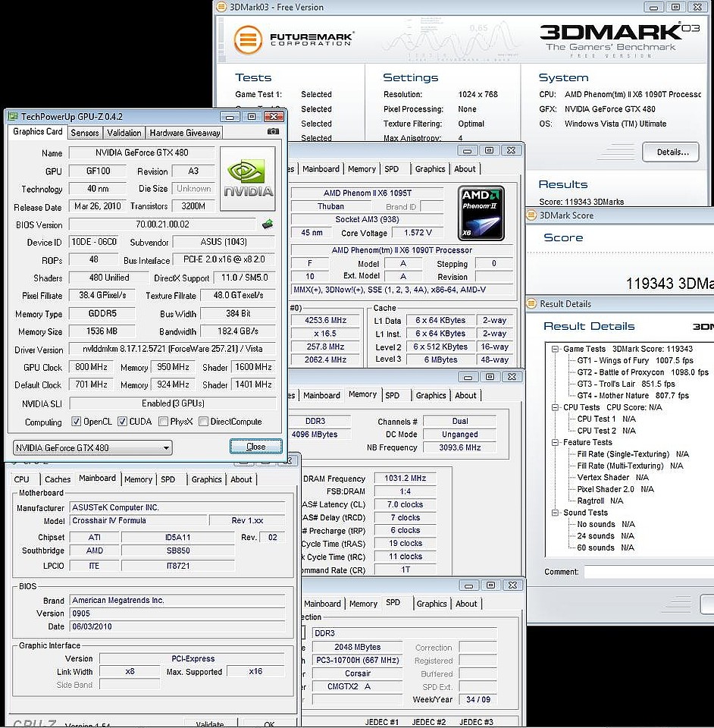Collapse the Sound Tests tree node
This screenshot has width=714, height=728.
554,513
